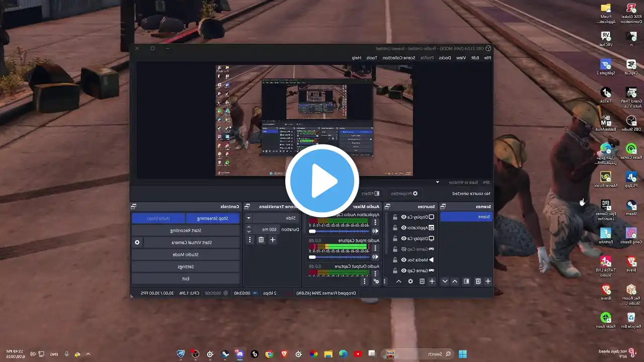
Task: Launch Marvel Rivals from the desktop
Action: point(606,179)
